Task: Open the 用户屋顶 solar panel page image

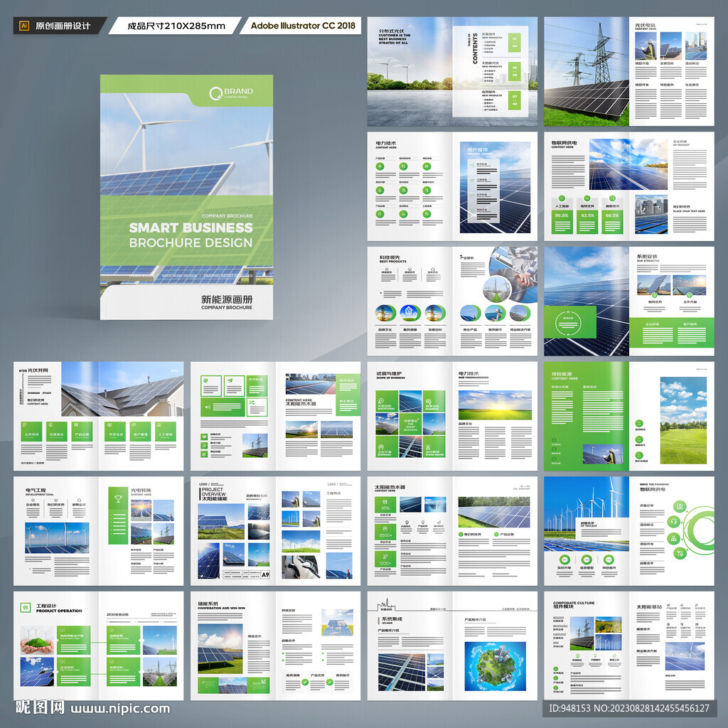Action: click(495, 188)
